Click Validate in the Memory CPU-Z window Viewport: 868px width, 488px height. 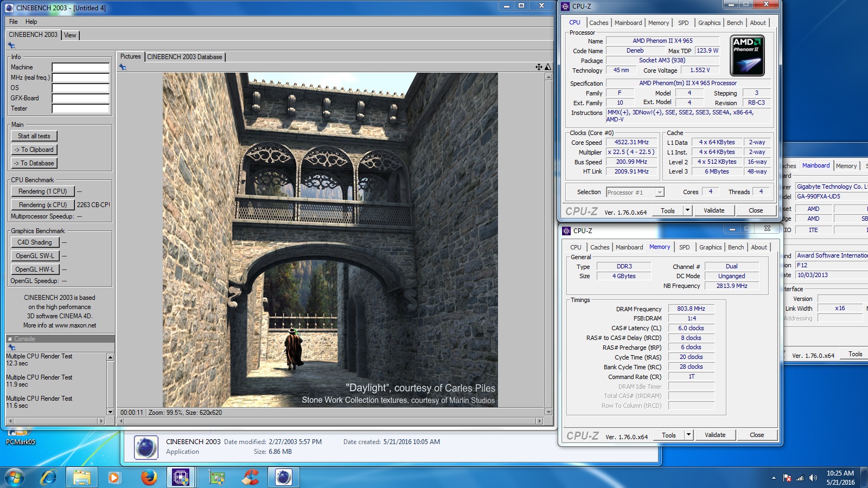(x=715, y=435)
